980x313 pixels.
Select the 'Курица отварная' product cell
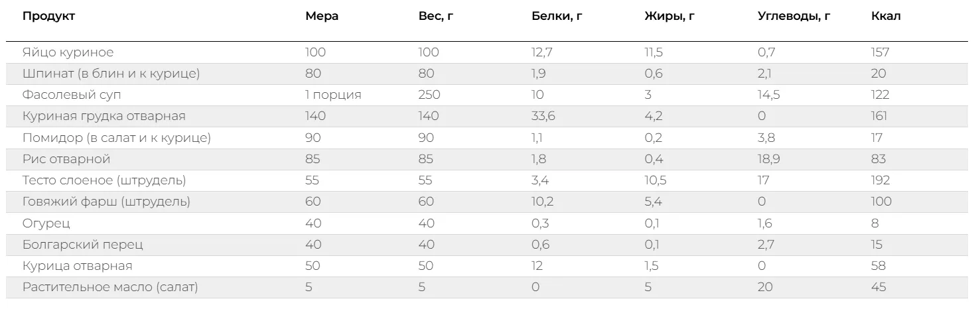[x=77, y=266]
